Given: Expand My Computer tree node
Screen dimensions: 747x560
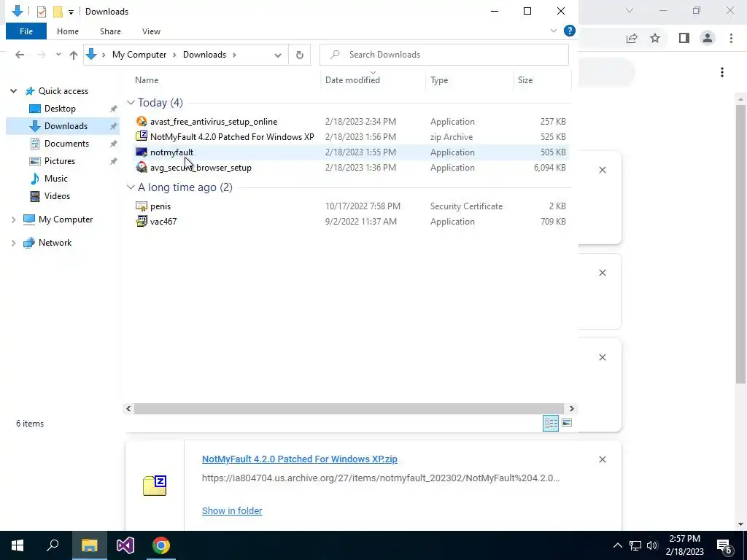Looking at the screenshot, I should 13,219.
